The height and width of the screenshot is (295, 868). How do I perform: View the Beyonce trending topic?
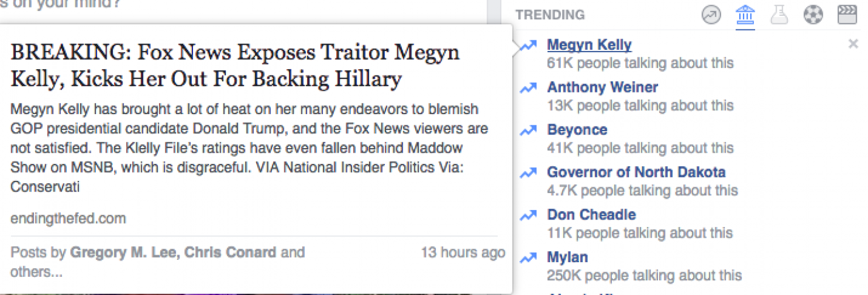coord(577,130)
